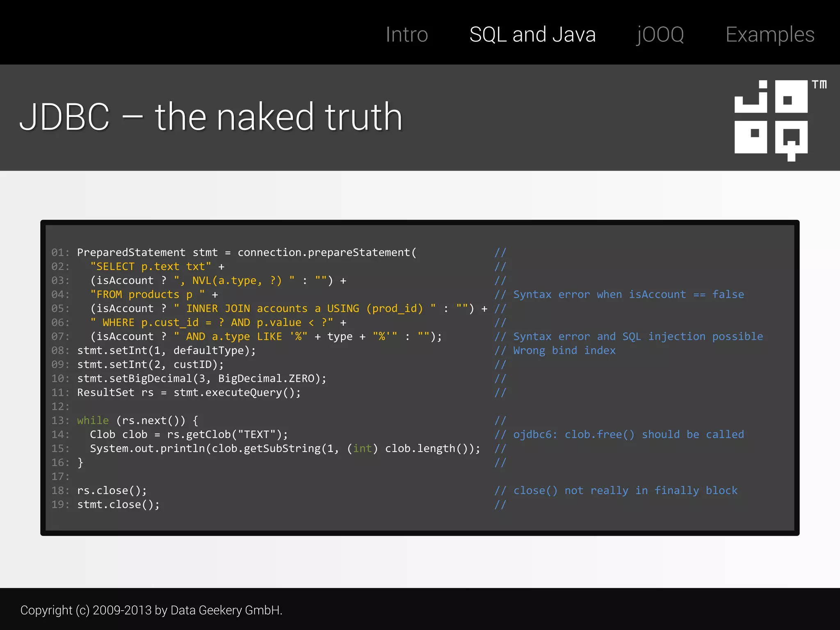Select stmt.setInt(2, custID) on line 09

151,365
